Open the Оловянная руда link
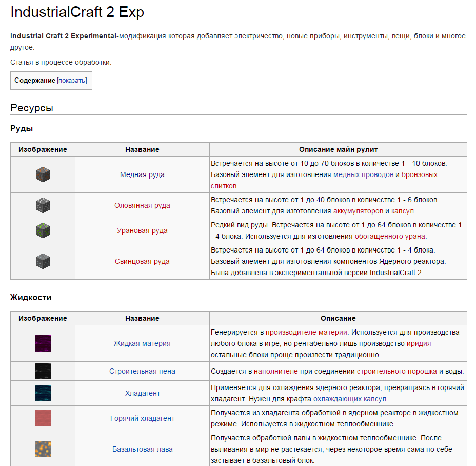The image size is (476, 466). point(142,205)
